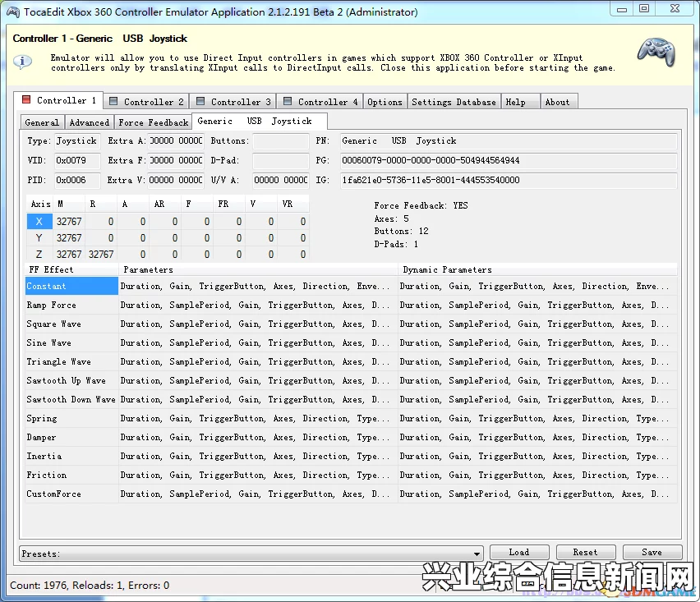Image resolution: width=700 pixels, height=602 pixels.
Task: Click the Type field showing Joystick
Action: 77,141
